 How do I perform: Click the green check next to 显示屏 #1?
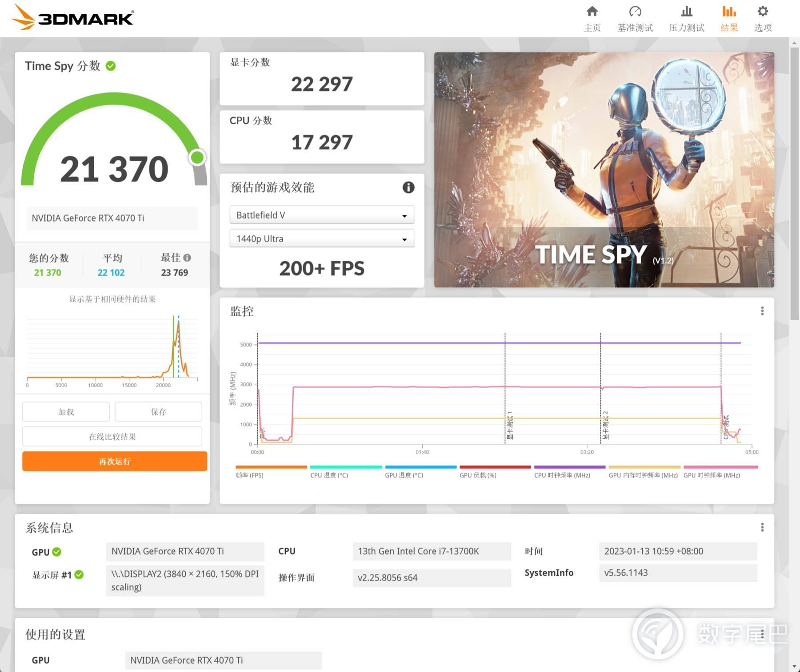[79, 575]
